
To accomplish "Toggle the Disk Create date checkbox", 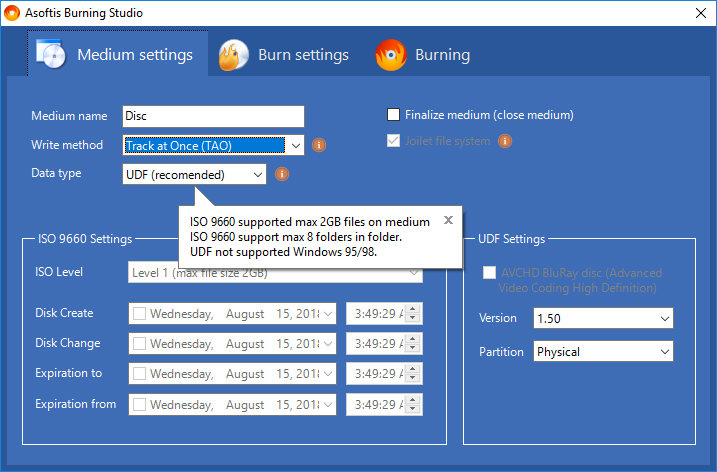I will click(x=140, y=314).
